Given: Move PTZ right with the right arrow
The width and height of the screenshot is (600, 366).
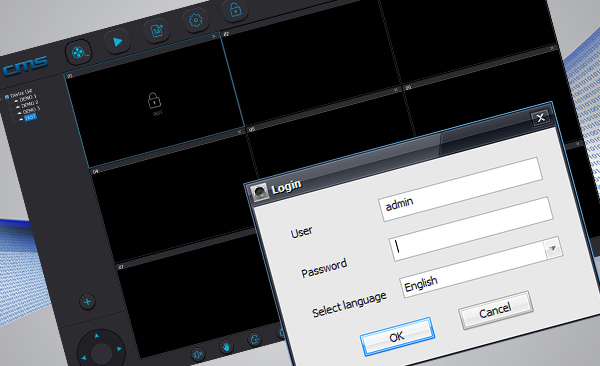Looking at the screenshot, I should tap(119, 349).
